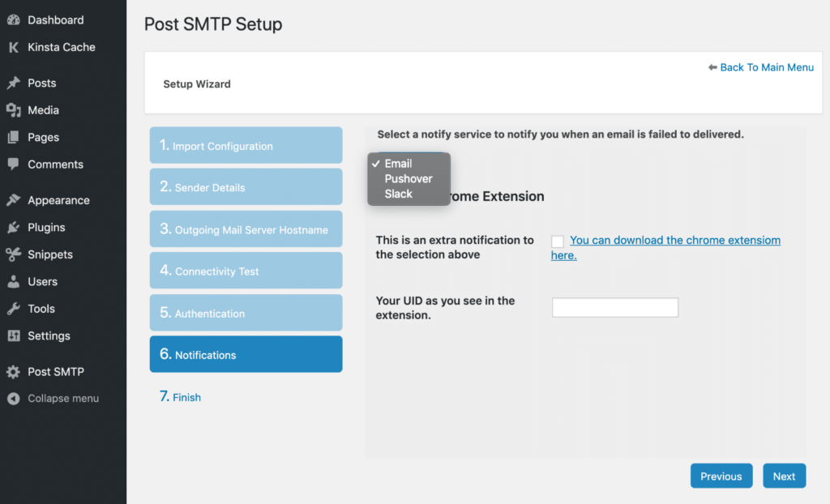The image size is (830, 504).
Task: Open the Connectivity Test step
Action: click(x=246, y=271)
